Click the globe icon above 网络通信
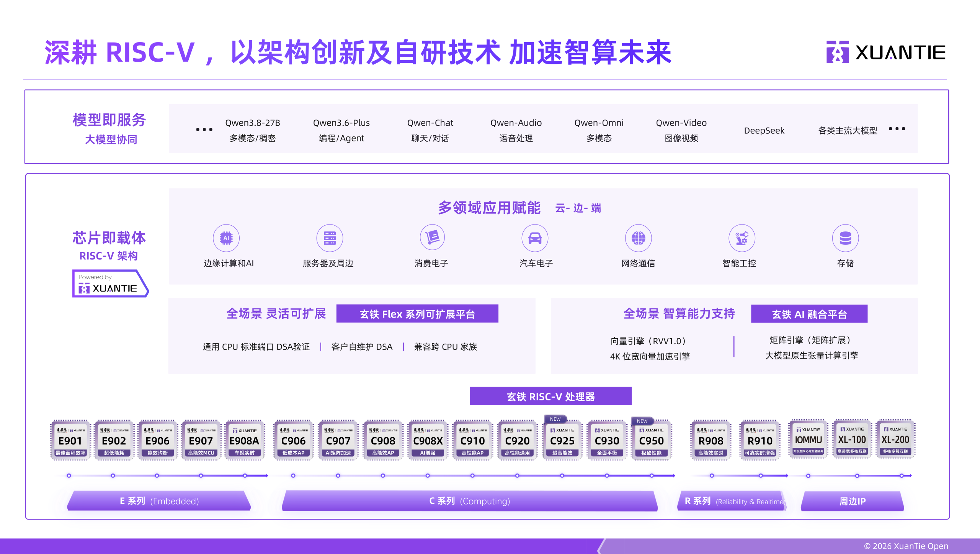This screenshot has height=554, width=980. click(638, 238)
